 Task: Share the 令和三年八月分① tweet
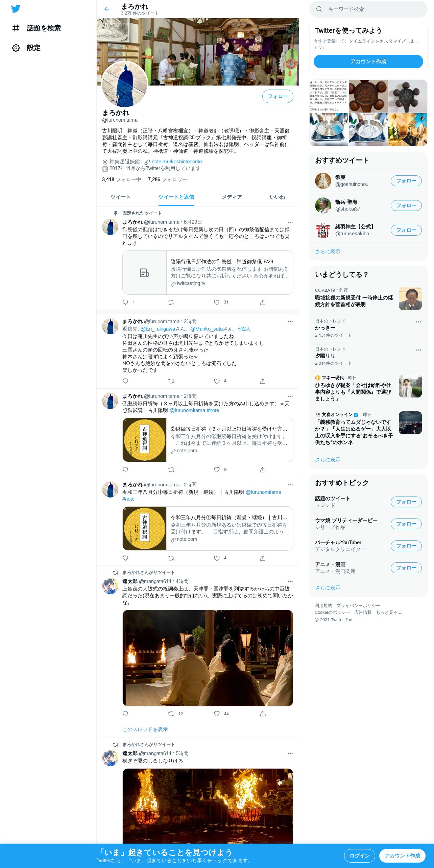pyautogui.click(x=263, y=558)
